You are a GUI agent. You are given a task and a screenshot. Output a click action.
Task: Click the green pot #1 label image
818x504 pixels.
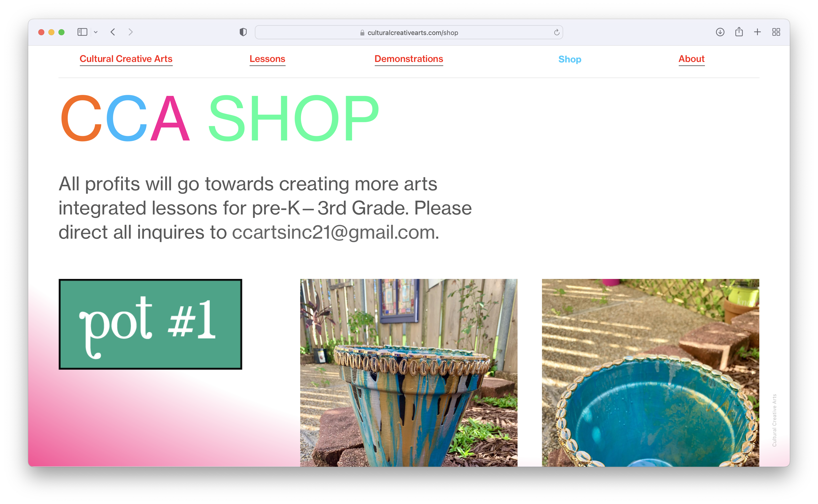point(150,324)
